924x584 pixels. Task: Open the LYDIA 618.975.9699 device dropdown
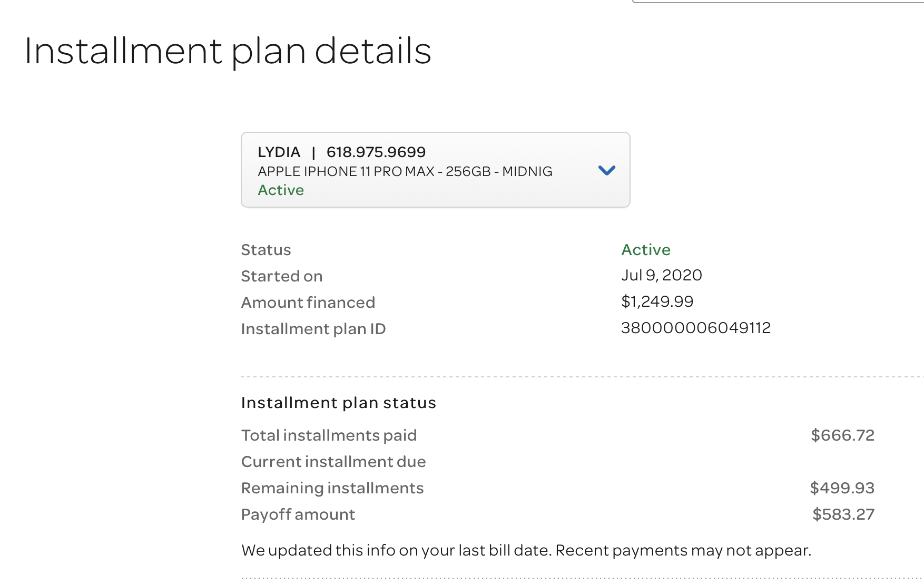[x=435, y=170]
